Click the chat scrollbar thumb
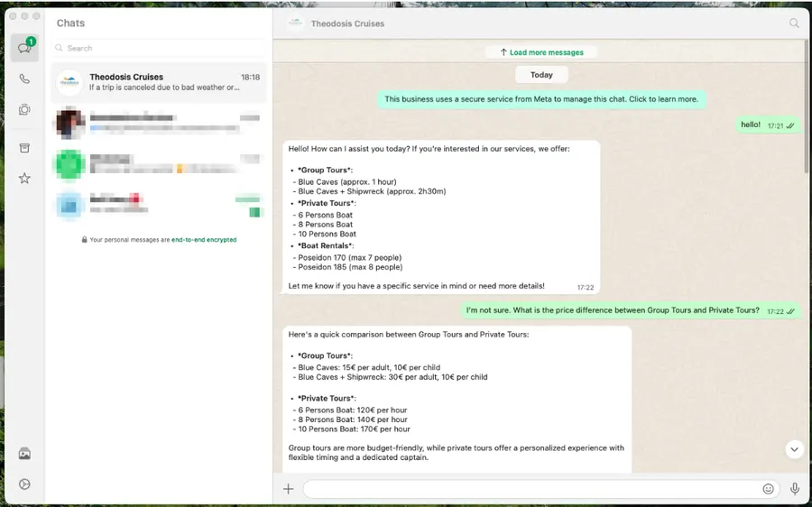Image resolution: width=812 pixels, height=507 pixels. click(x=807, y=106)
